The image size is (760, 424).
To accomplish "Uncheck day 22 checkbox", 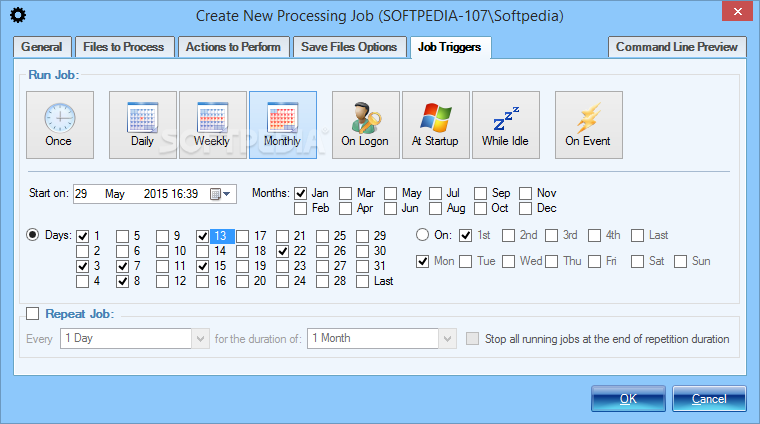I will [x=283, y=251].
